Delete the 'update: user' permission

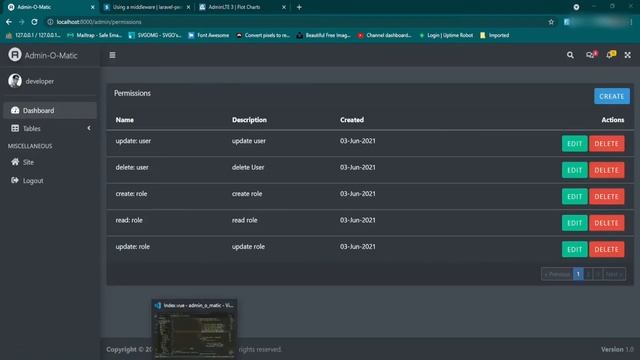[x=606, y=144]
